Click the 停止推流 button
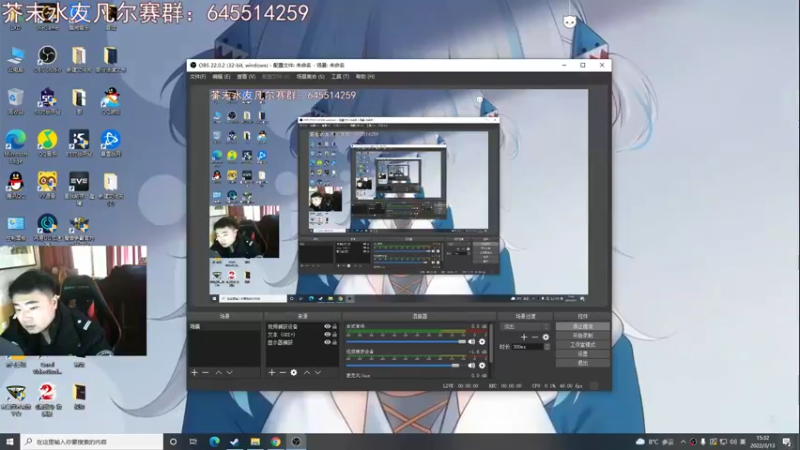 [x=583, y=327]
